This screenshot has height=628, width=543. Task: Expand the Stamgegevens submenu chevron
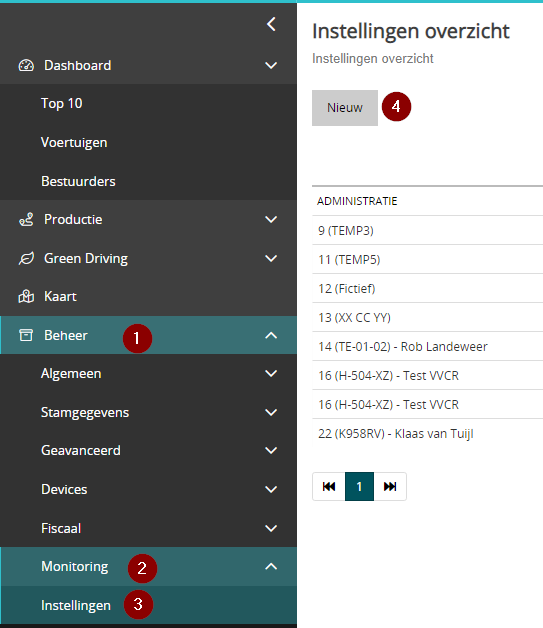[271, 412]
